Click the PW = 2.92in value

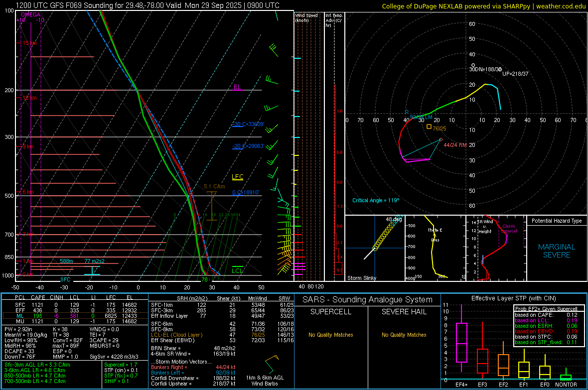pyautogui.click(x=18, y=329)
